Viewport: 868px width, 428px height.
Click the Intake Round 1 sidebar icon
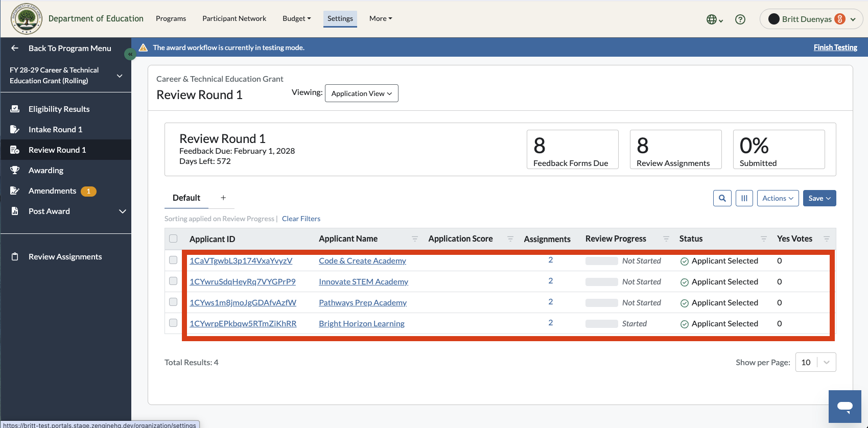(x=15, y=129)
